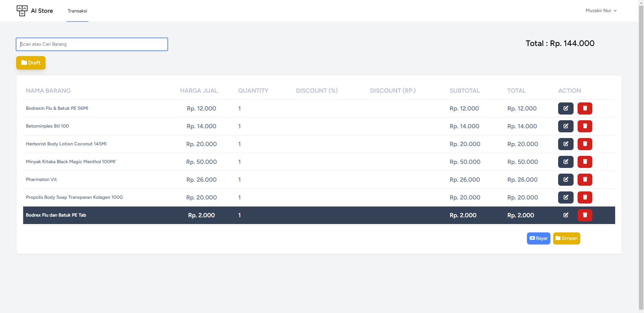Click the payment icon inside Bayar button
Viewport: 644px width, 313px height.
pyautogui.click(x=533, y=238)
